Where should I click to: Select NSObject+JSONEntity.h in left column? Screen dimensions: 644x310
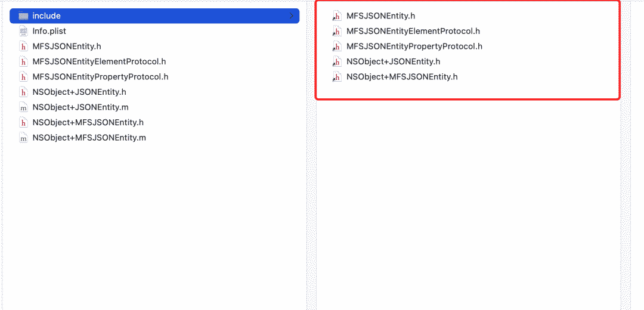[79, 92]
